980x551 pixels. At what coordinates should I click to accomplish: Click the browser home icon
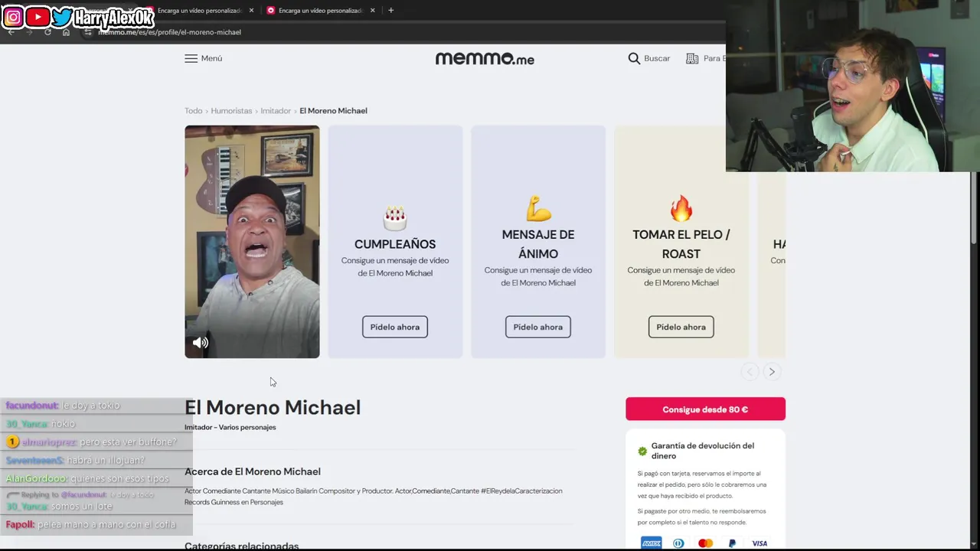pos(66,32)
